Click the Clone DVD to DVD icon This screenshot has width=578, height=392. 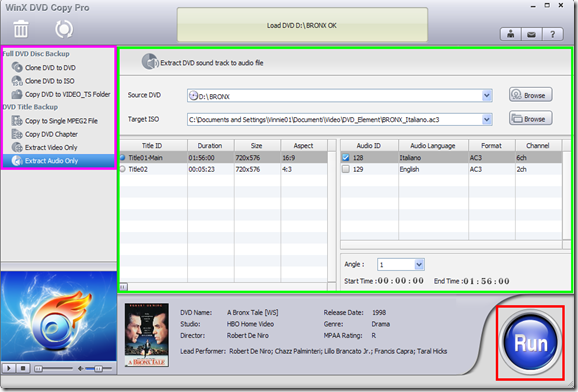tap(17, 67)
